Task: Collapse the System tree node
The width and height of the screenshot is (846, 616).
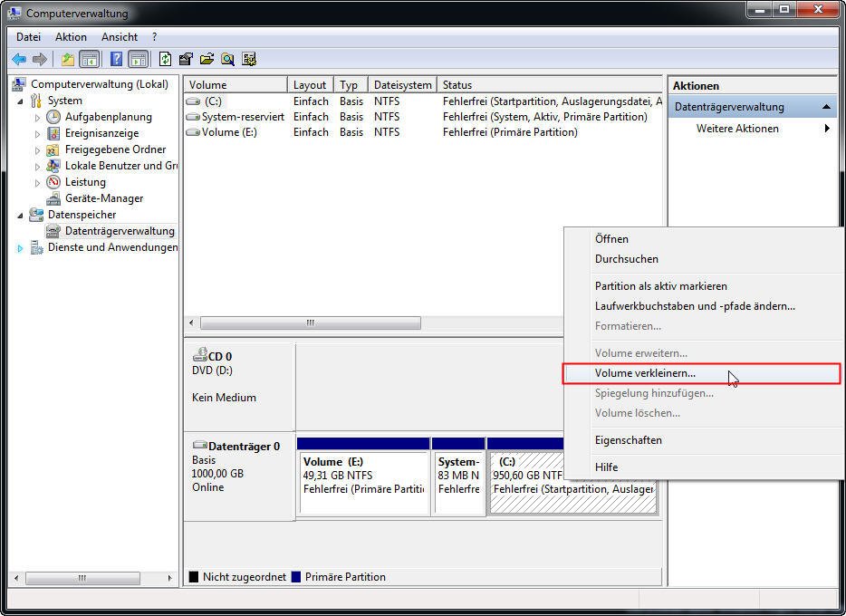Action: 20,101
